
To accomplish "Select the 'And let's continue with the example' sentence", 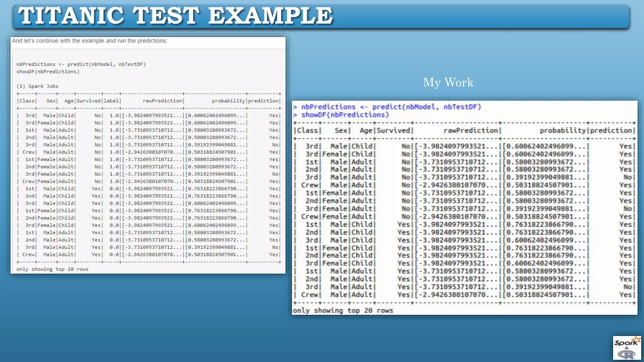I will (x=90, y=41).
